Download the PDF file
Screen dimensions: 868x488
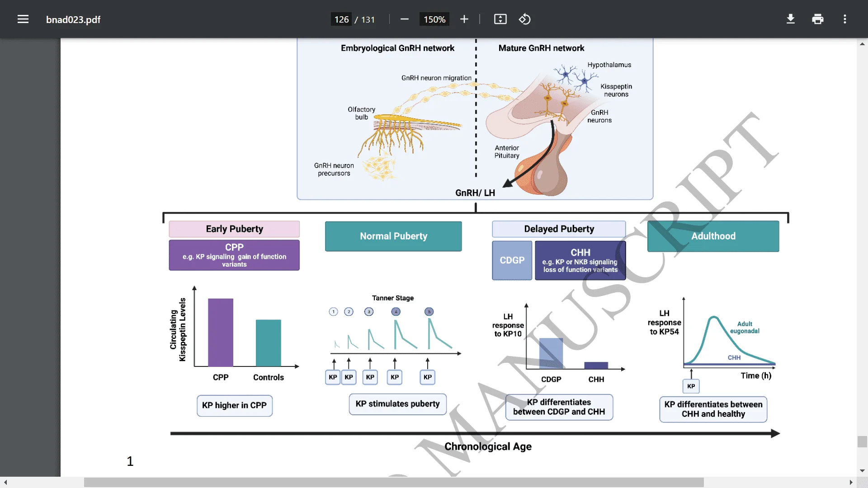[x=791, y=19]
